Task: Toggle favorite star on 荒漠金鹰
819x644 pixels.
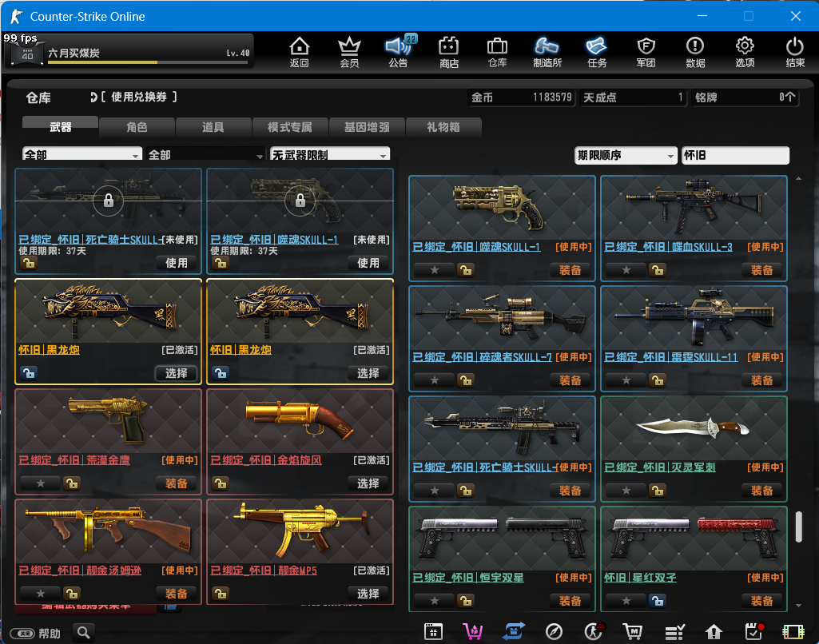Action: pyautogui.click(x=40, y=483)
